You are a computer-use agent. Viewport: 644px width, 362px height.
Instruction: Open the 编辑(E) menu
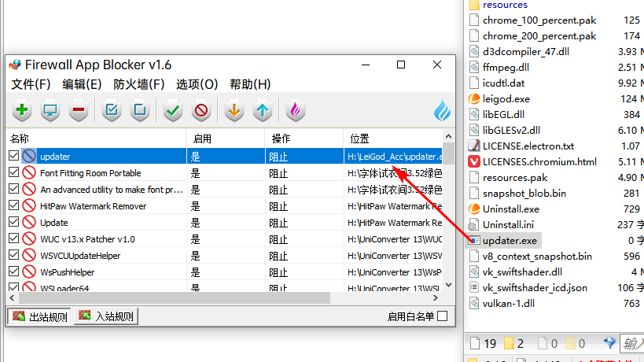[x=82, y=84]
